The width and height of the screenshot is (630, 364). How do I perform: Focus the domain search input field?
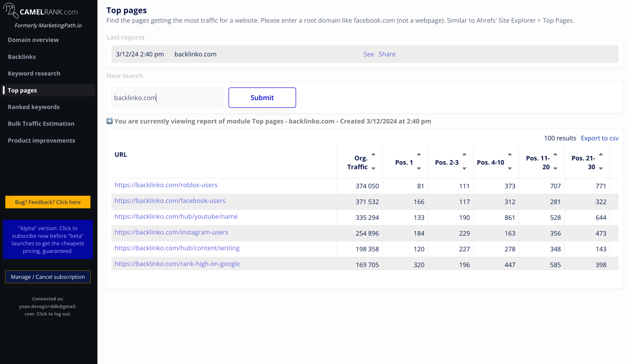168,98
